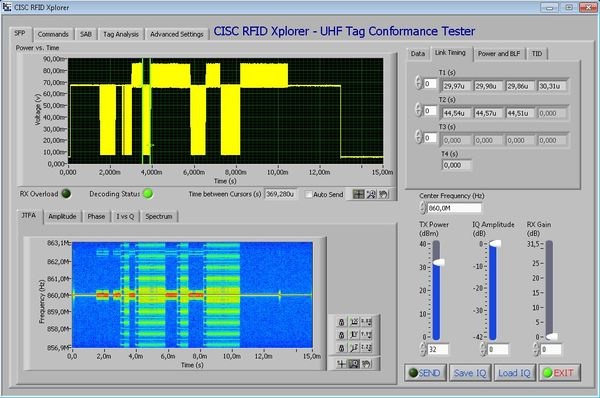Viewport: 600px width, 398px height.
Task: Select the zoom tool in JTFA graph palette
Action: tap(354, 364)
